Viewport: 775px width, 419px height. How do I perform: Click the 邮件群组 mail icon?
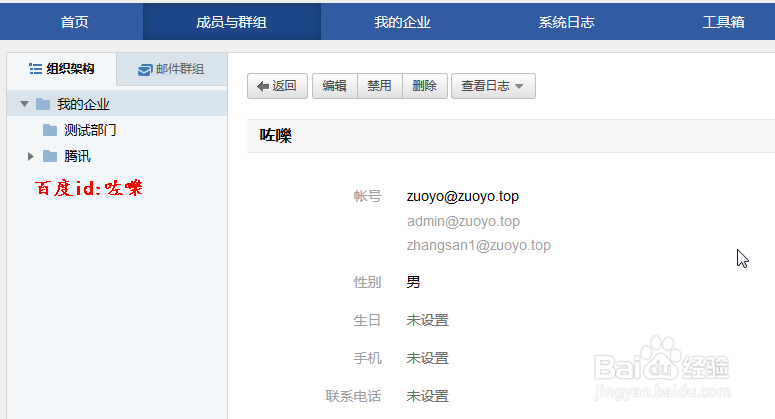pos(145,70)
